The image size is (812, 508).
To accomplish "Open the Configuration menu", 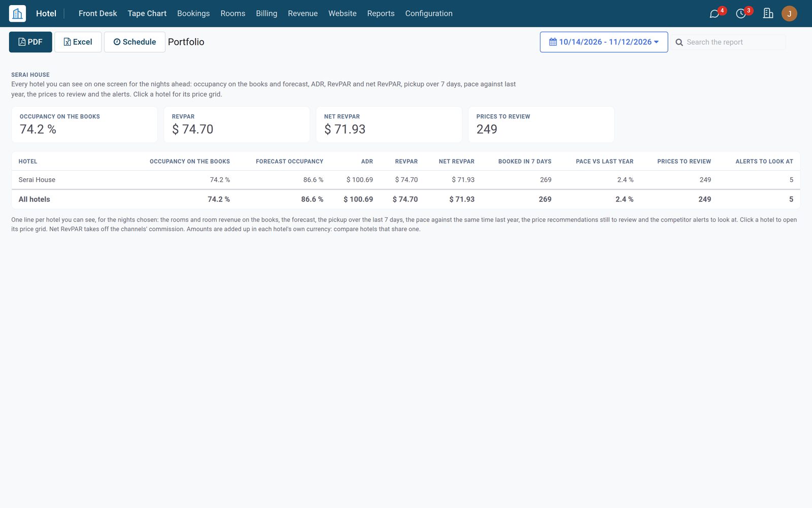I will (x=429, y=13).
